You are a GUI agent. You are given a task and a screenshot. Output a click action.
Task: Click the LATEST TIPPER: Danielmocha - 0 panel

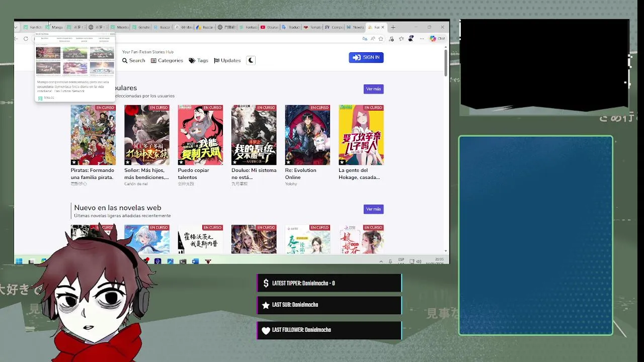tap(330, 283)
